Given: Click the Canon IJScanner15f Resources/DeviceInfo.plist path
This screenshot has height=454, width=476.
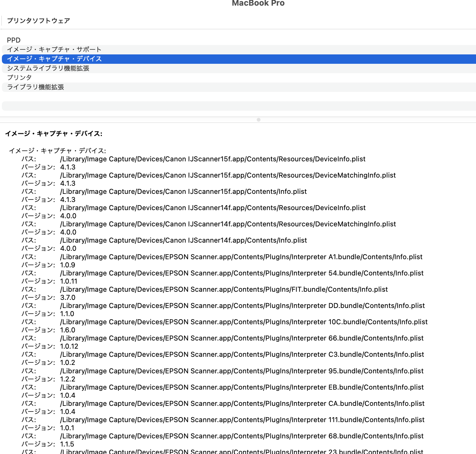Looking at the screenshot, I should [x=213, y=159].
